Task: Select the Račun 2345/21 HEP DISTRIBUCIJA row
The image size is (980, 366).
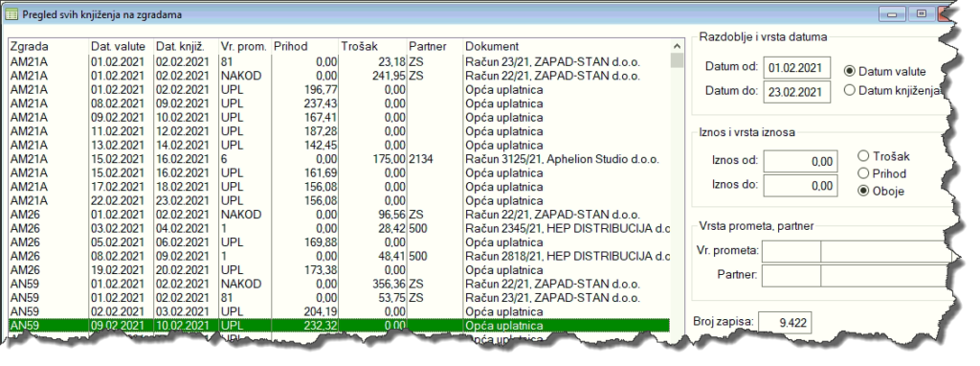Action: click(x=339, y=228)
